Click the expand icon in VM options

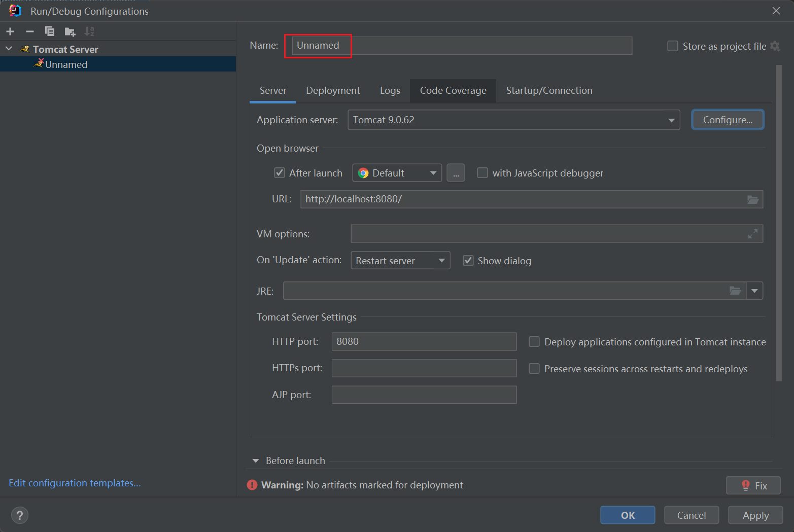tap(752, 234)
